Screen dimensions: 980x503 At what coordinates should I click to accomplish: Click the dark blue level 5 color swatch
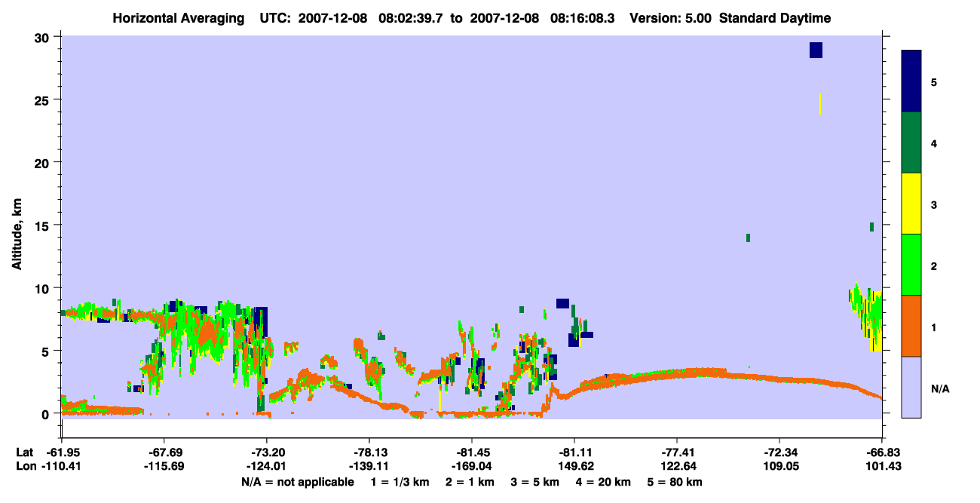tap(911, 81)
